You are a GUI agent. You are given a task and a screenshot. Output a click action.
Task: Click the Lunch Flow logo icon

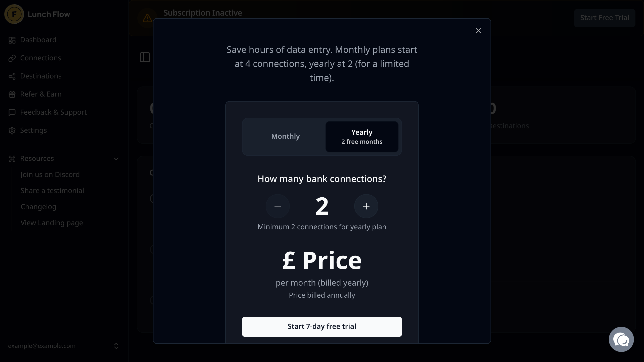[x=14, y=14]
